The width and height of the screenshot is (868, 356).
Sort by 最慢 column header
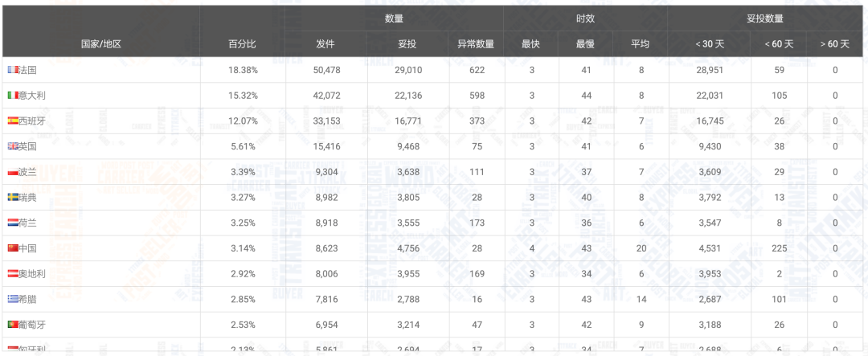pyautogui.click(x=586, y=44)
